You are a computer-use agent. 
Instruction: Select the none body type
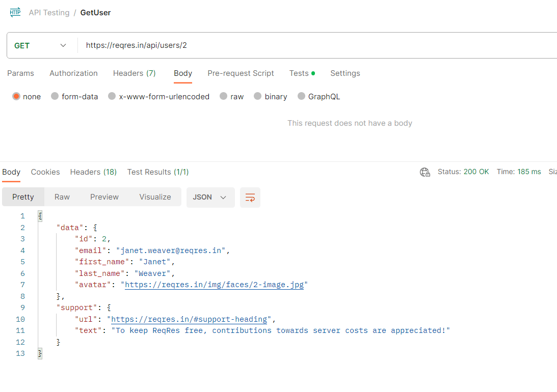point(16,97)
